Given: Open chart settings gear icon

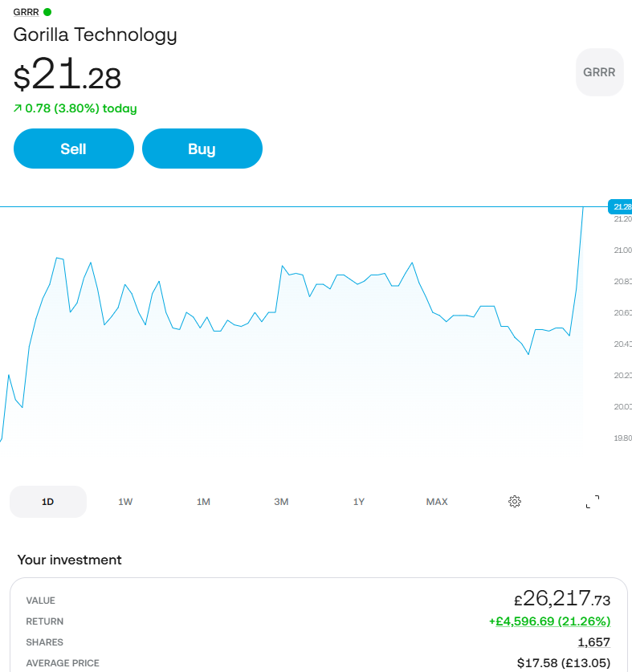Looking at the screenshot, I should point(515,502).
